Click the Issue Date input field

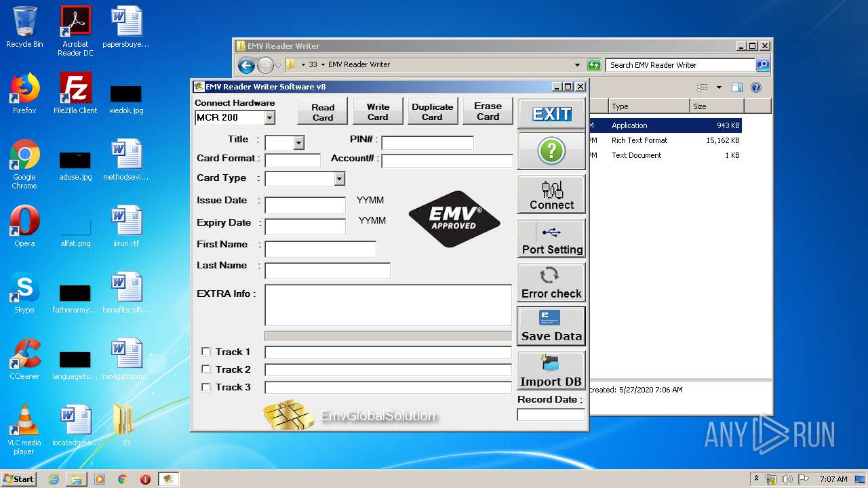pos(305,205)
